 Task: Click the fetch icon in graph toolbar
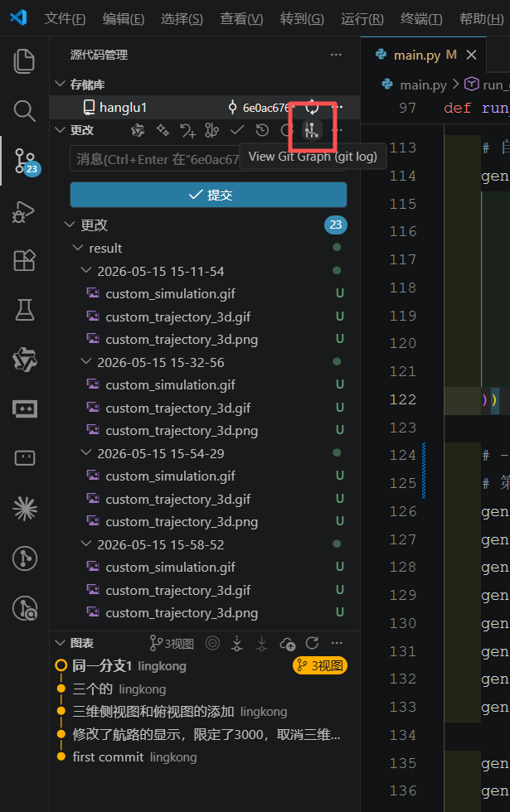click(237, 643)
